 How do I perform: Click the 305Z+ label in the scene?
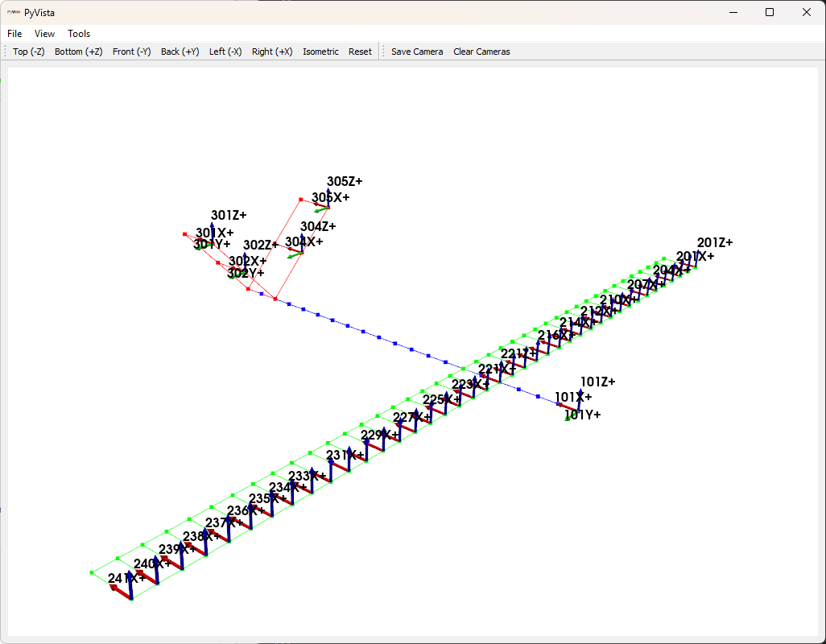pos(345,182)
